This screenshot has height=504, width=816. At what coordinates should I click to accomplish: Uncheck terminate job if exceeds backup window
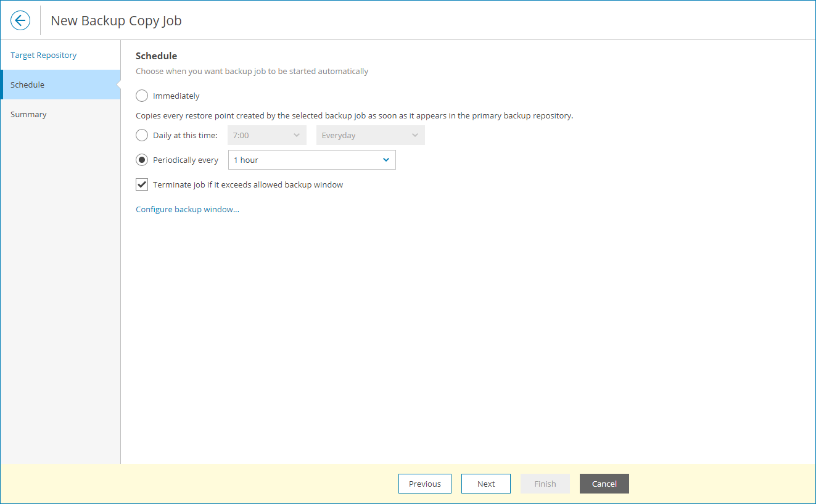coord(142,184)
